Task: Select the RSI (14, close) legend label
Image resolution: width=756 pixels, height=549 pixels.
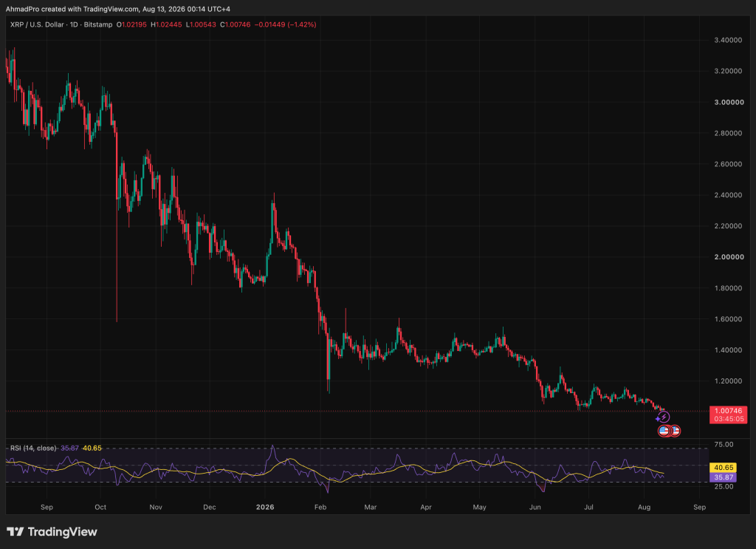Action: (x=33, y=449)
